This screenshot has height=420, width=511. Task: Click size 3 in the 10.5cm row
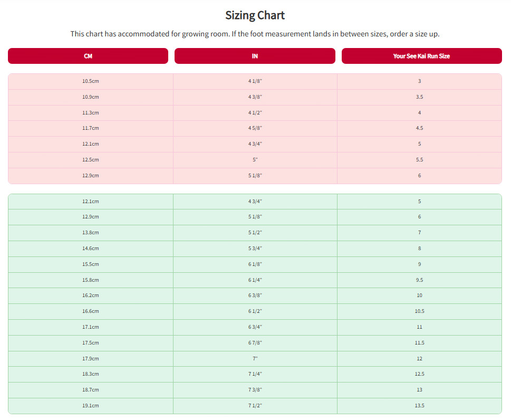pyautogui.click(x=419, y=81)
